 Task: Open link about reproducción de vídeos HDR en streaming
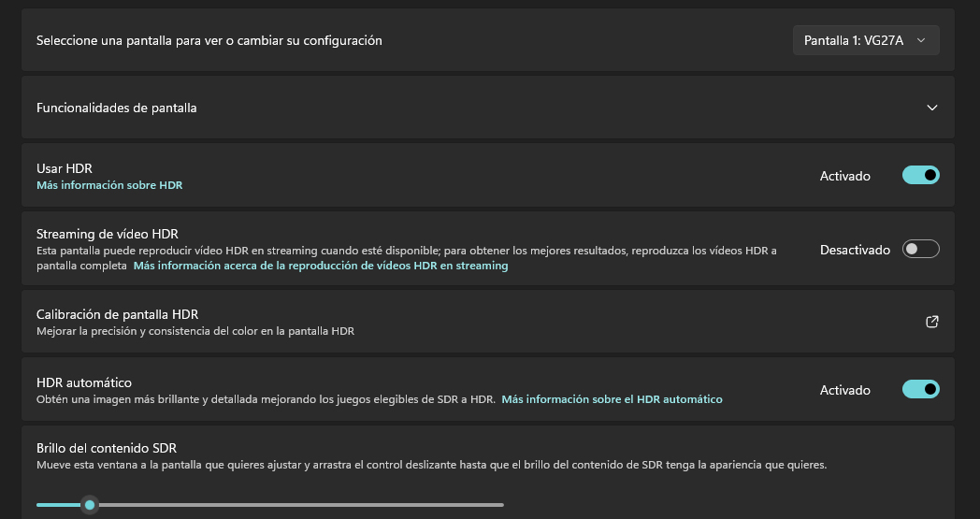pos(321,266)
